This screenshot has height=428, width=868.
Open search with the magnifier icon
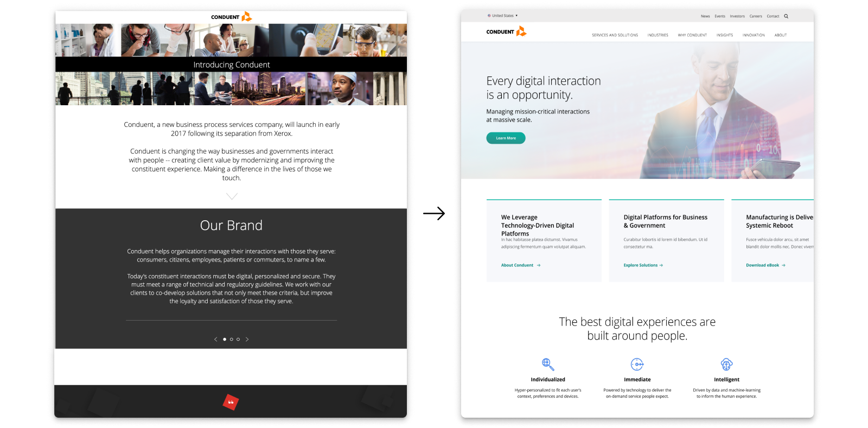(x=786, y=16)
